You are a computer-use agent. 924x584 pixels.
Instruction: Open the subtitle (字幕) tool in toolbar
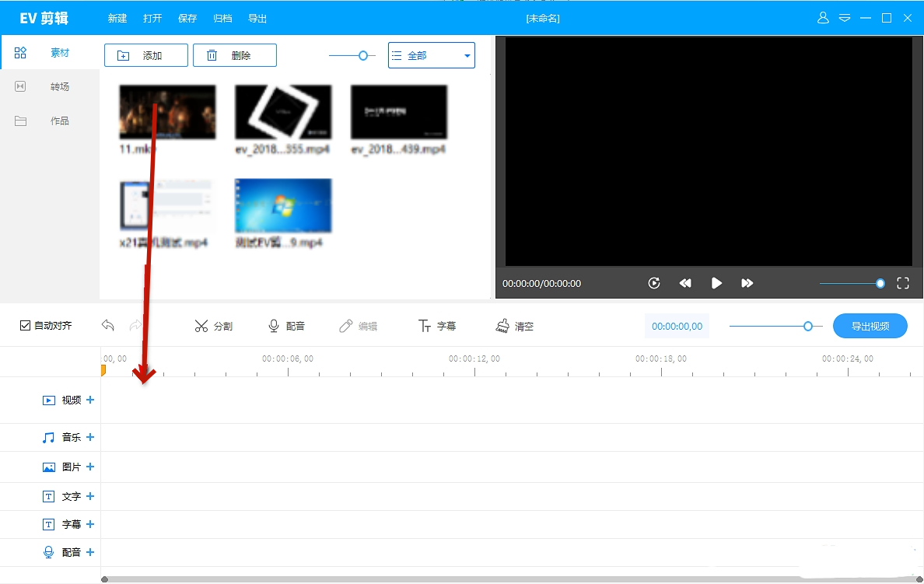click(425, 326)
